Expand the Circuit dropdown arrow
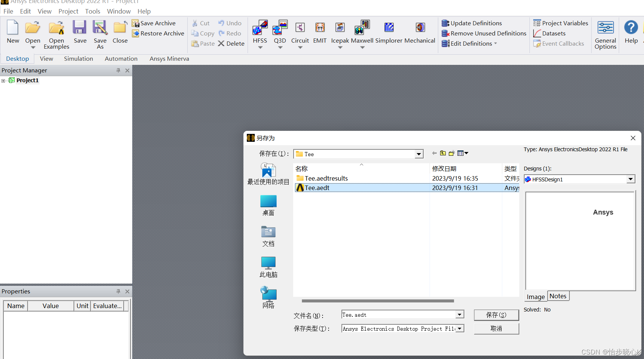The height and width of the screenshot is (359, 644). tap(300, 48)
